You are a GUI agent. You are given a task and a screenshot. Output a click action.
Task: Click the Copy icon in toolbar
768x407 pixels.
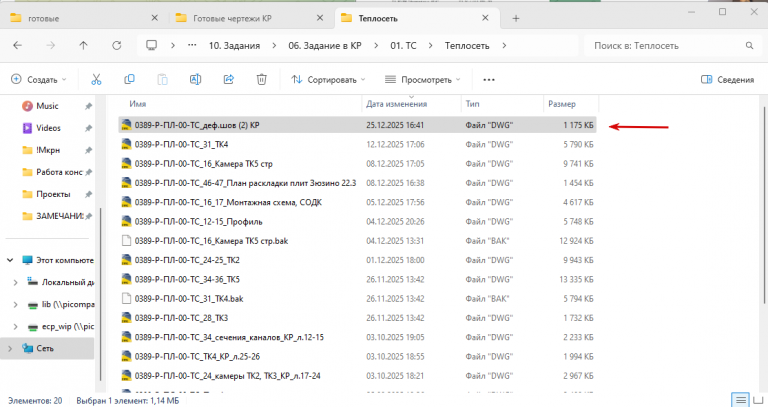click(129, 79)
